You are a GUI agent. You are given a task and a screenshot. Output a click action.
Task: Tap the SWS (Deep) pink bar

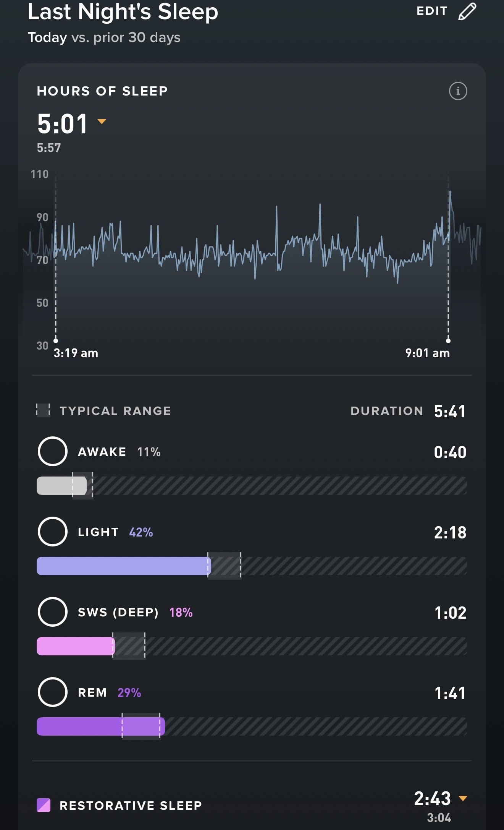[75, 646]
